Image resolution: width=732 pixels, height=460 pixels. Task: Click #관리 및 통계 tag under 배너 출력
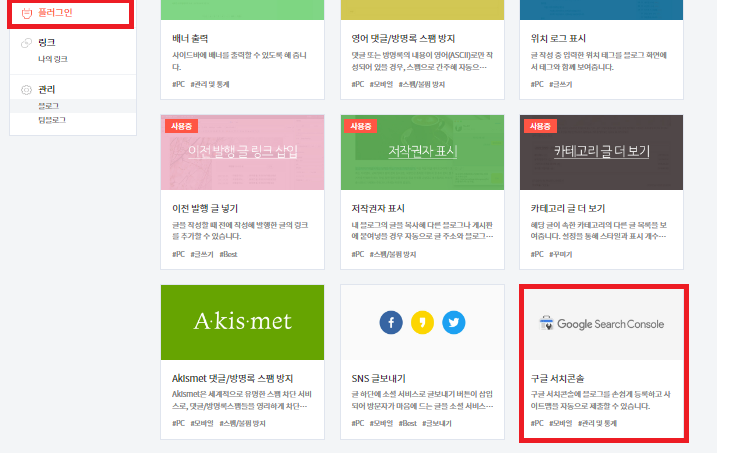pyautogui.click(x=210, y=85)
